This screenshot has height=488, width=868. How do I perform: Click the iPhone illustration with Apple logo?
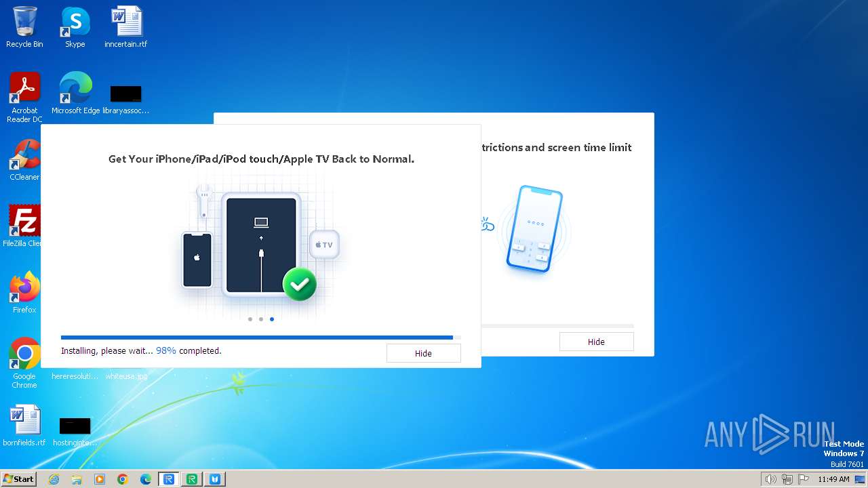click(197, 260)
